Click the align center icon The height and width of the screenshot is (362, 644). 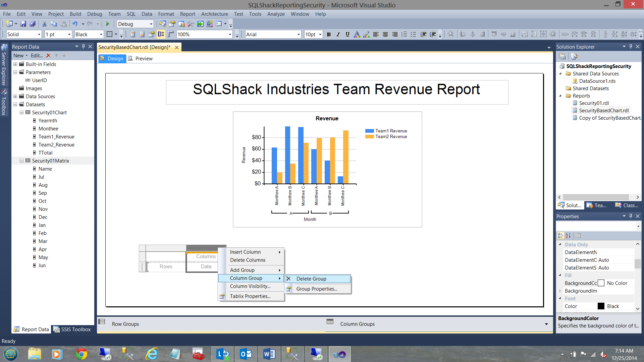[x=385, y=34]
